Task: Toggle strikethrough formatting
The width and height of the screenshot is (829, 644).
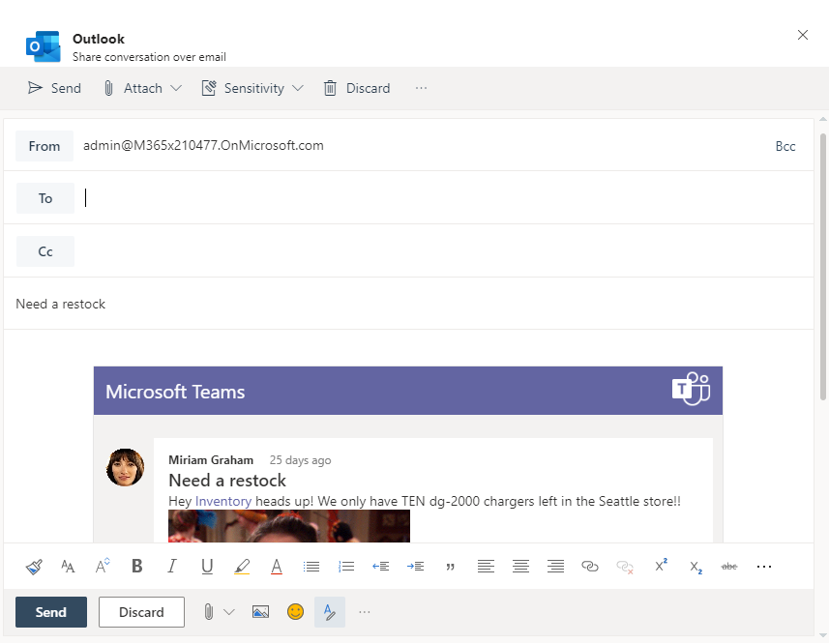Action: tap(729, 567)
